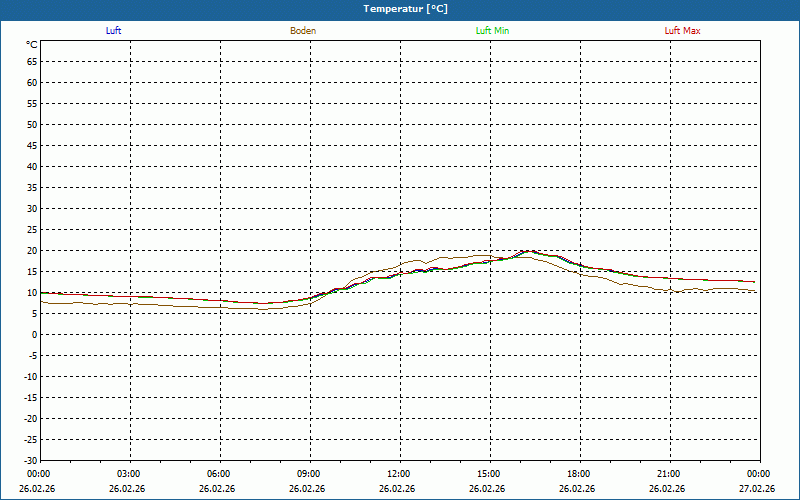
Task: Click the 65 y-axis value
Action: coord(32,62)
